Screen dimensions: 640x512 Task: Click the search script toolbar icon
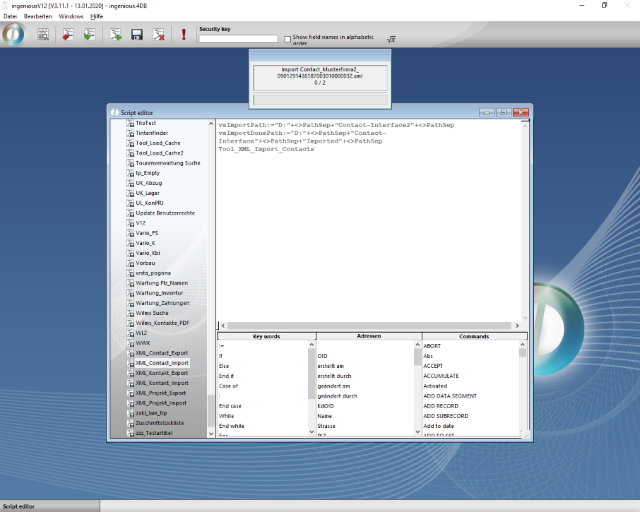(43, 35)
